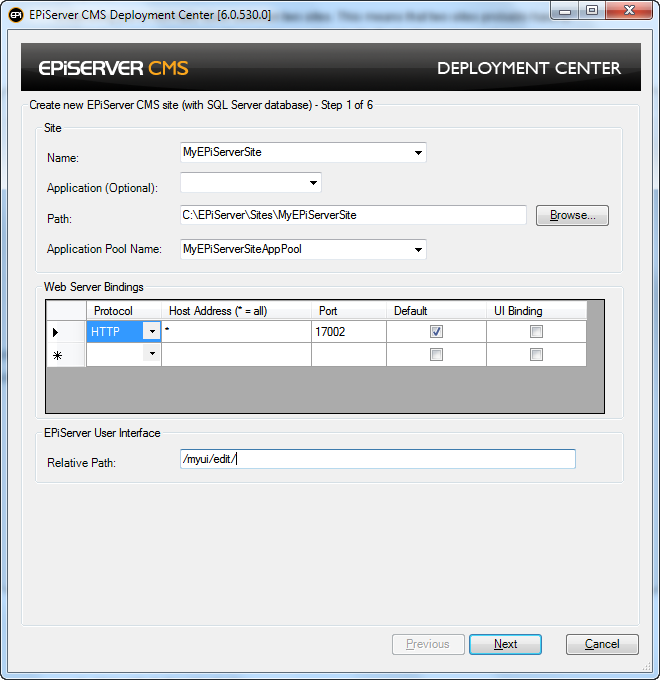The height and width of the screenshot is (680, 660).
Task: Click the Host Address cell with asterisk
Action: tap(236, 332)
